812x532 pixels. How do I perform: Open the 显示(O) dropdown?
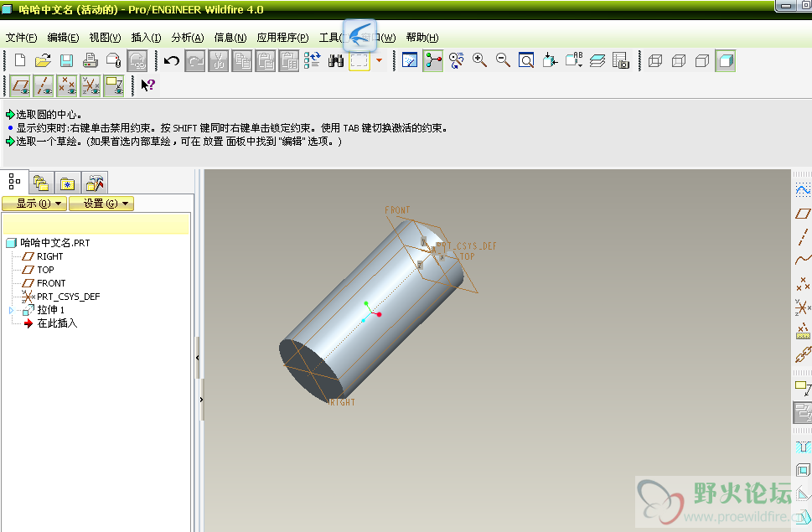click(34, 204)
